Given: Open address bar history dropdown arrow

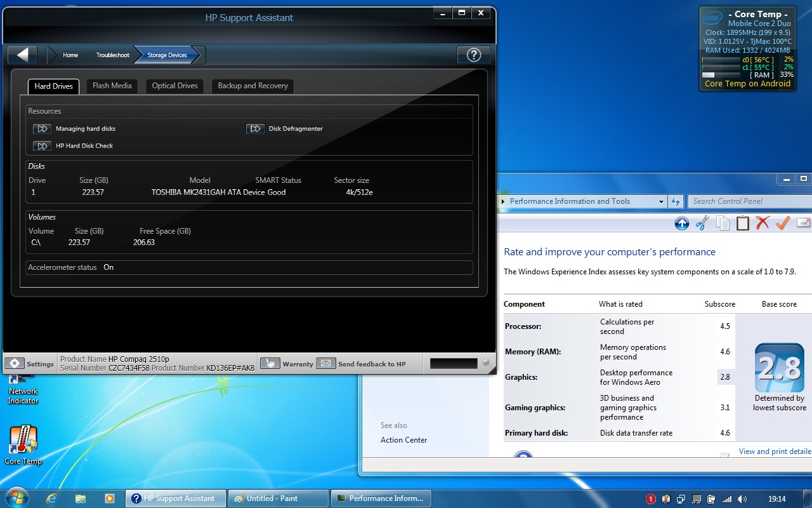Looking at the screenshot, I should (661, 201).
